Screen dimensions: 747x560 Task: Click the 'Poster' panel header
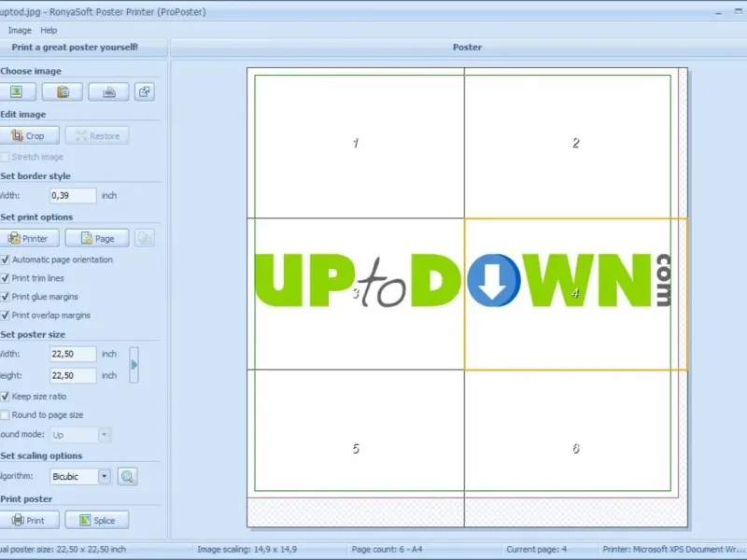467,48
